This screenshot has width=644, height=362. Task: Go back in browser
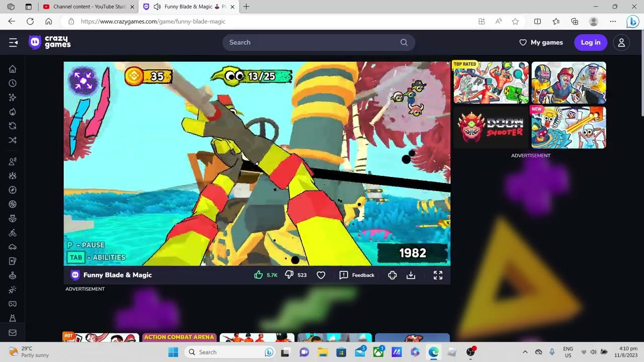click(x=12, y=21)
